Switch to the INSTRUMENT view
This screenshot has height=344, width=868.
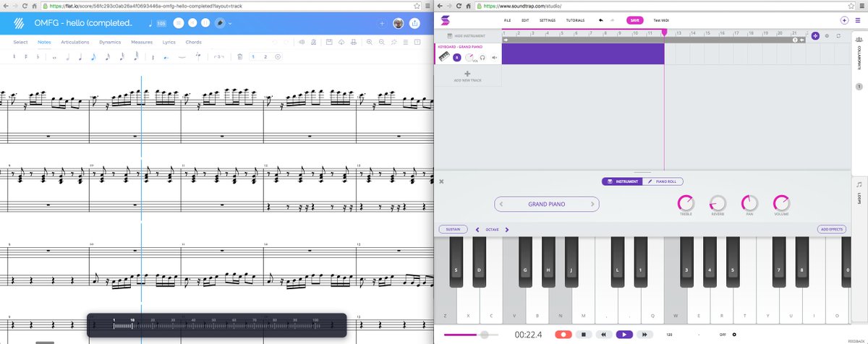click(621, 181)
